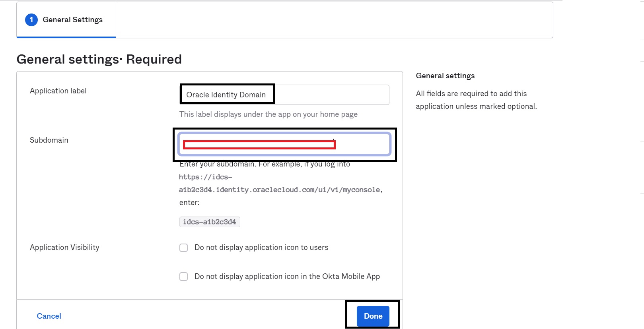Screen dimensions: 644x329
Task: Focus the Application label input field
Action: click(x=284, y=95)
